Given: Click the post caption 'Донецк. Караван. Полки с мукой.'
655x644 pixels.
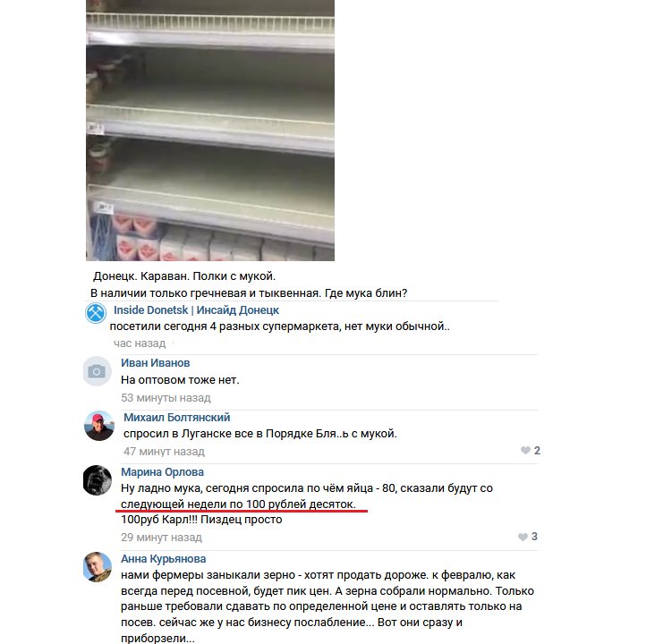Looking at the screenshot, I should click(x=184, y=276).
